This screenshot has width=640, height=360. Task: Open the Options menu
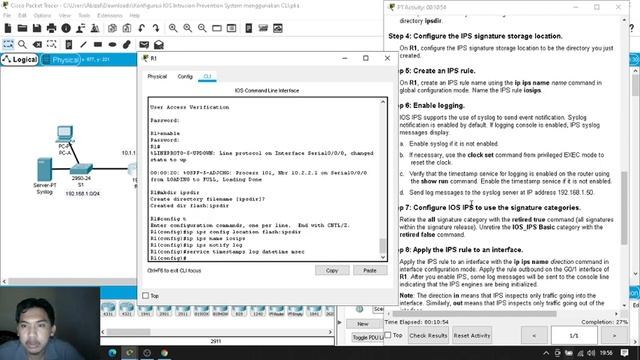42,15
